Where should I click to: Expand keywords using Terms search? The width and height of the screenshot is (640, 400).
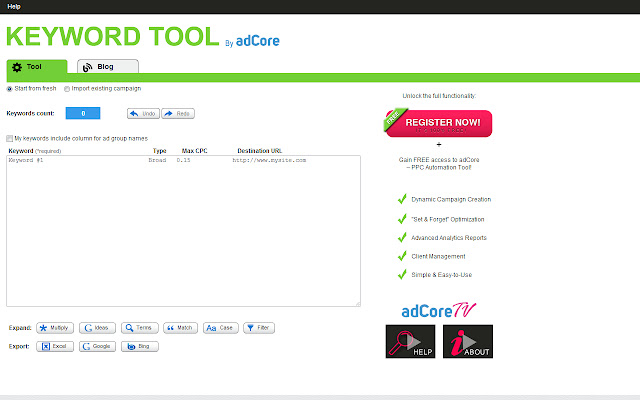[x=140, y=328]
